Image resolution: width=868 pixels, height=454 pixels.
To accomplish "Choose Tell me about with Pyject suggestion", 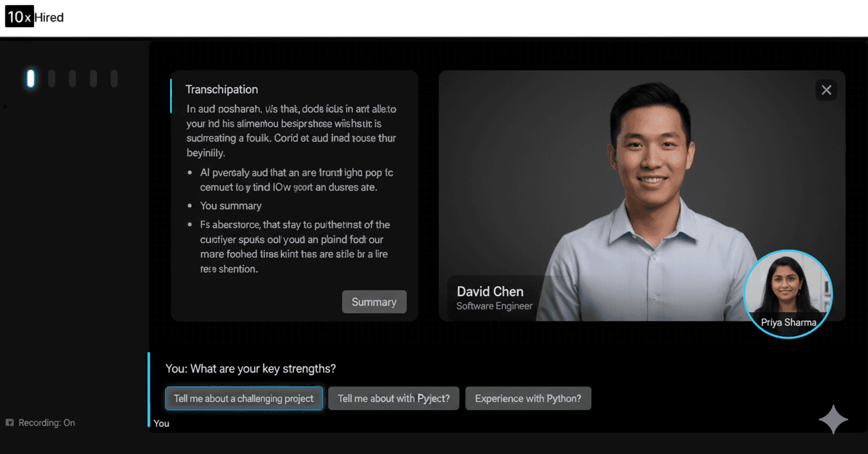I will tap(394, 398).
